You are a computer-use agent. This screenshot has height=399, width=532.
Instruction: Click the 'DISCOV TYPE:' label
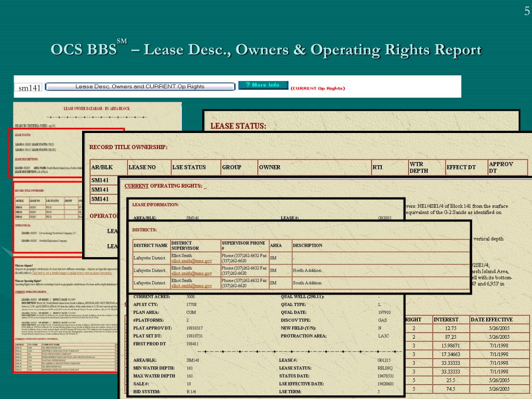click(x=296, y=320)
